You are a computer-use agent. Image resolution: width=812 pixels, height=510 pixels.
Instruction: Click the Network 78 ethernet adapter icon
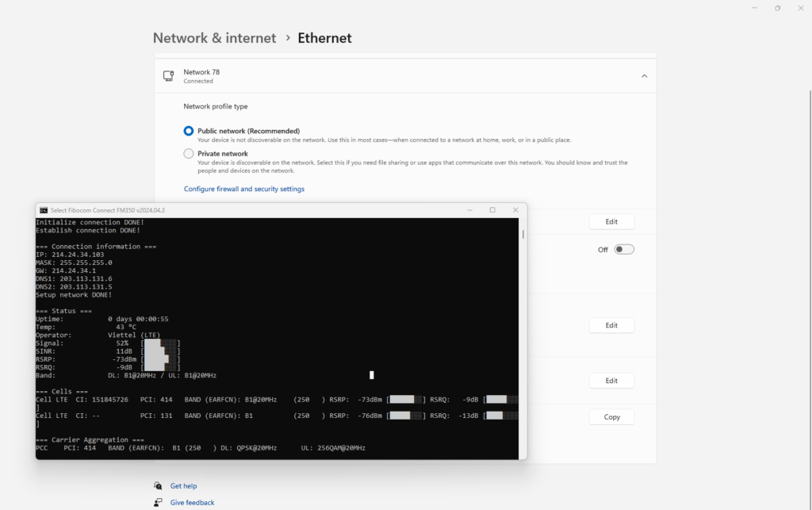click(168, 76)
